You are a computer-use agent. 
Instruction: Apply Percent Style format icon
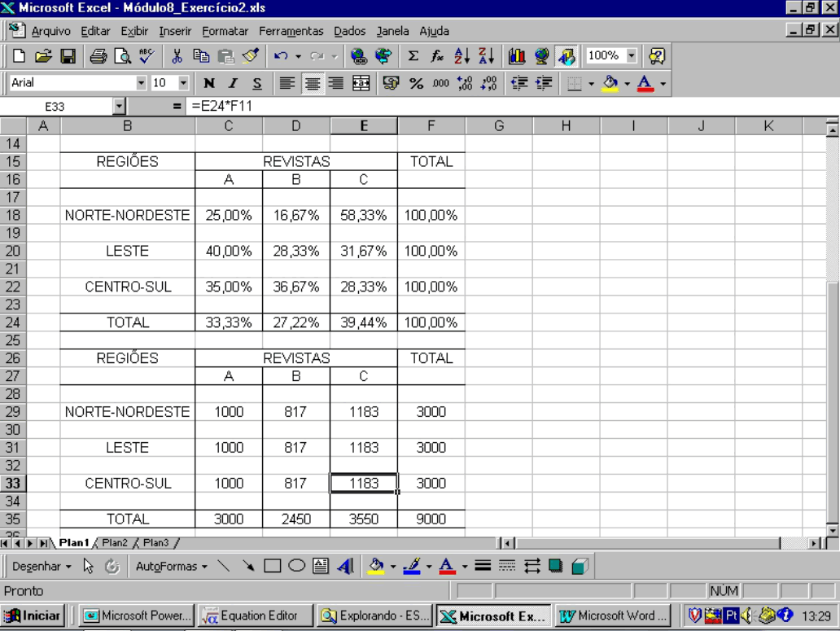(x=416, y=83)
